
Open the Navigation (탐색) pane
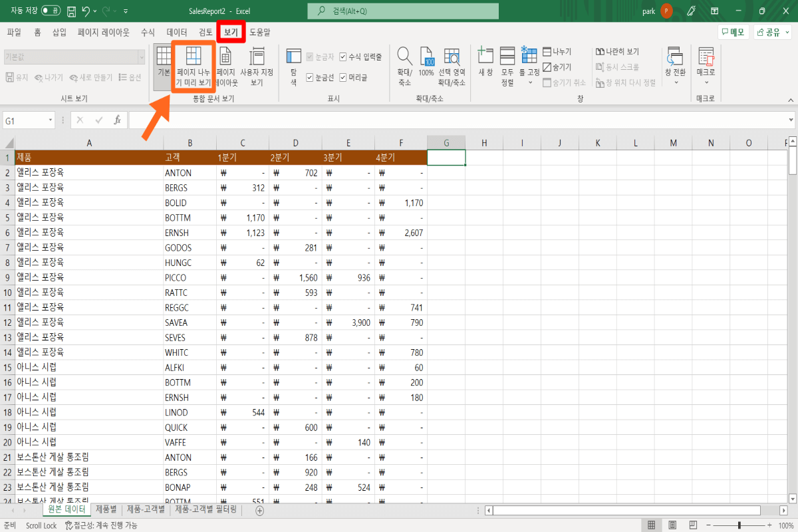pos(293,66)
